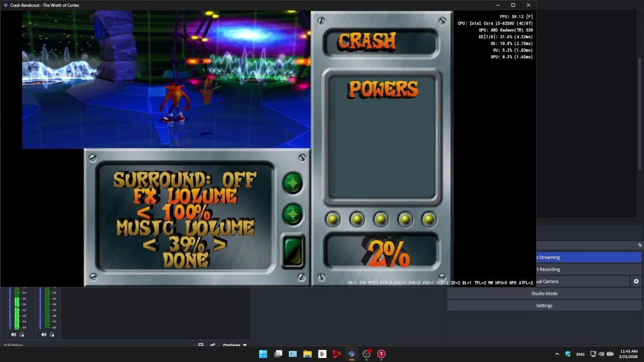Switch to the PCSX2 taskbar icon
Screen dimensions: 644x362
(x=352, y=354)
